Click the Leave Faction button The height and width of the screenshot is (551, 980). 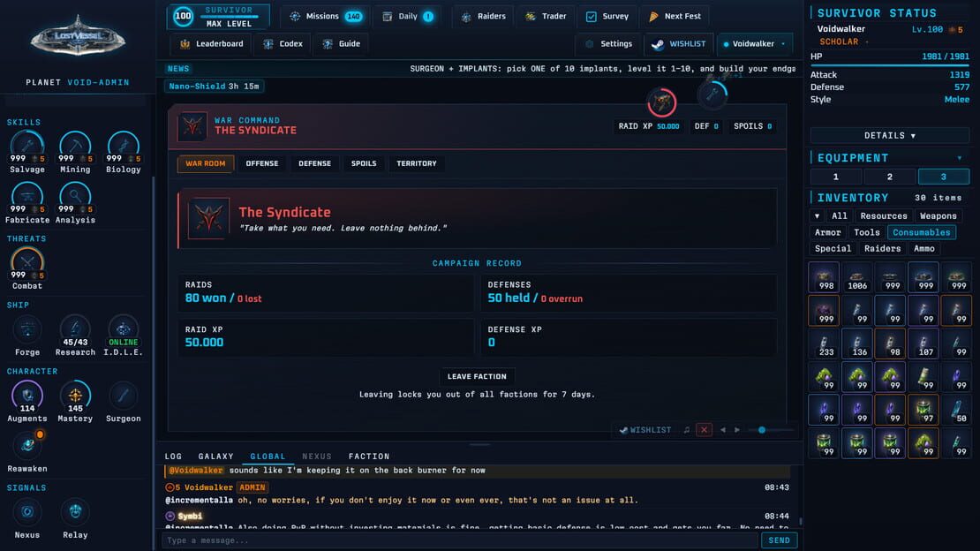click(477, 376)
